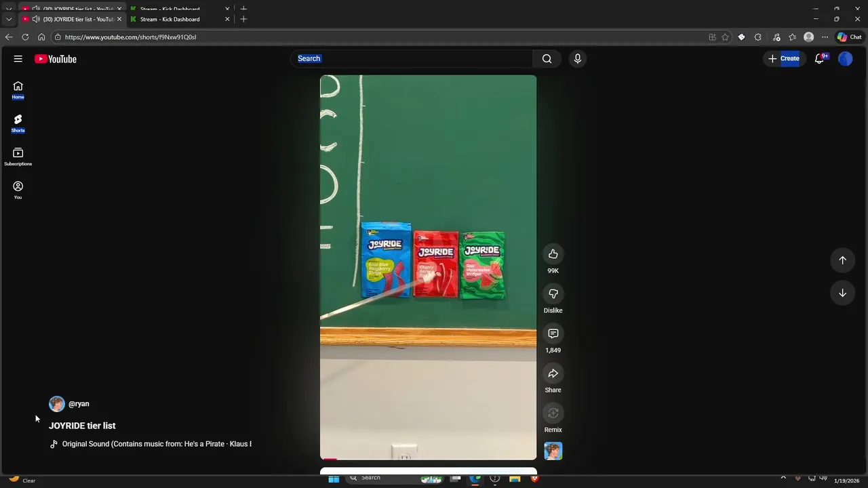The width and height of the screenshot is (868, 488).
Task: Like the JOYRIDE tier list short
Action: (553, 254)
